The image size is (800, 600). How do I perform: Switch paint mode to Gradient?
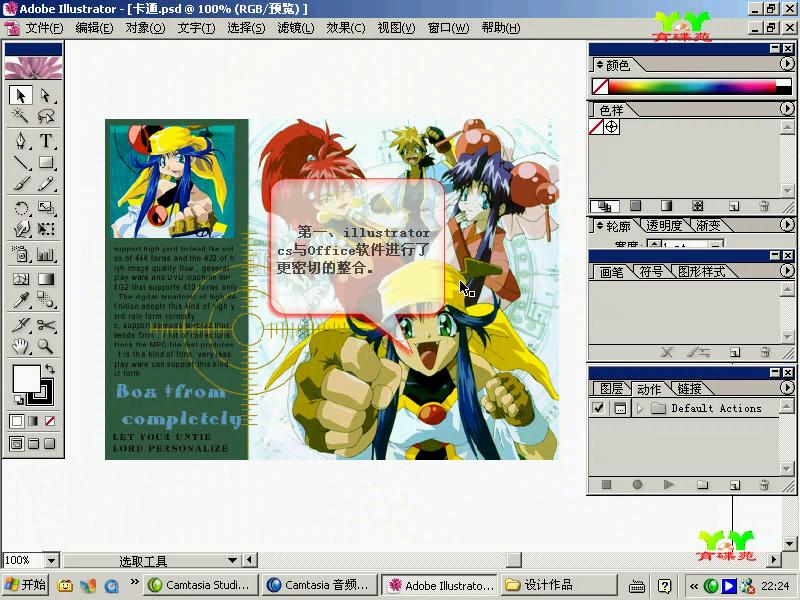click(x=33, y=421)
